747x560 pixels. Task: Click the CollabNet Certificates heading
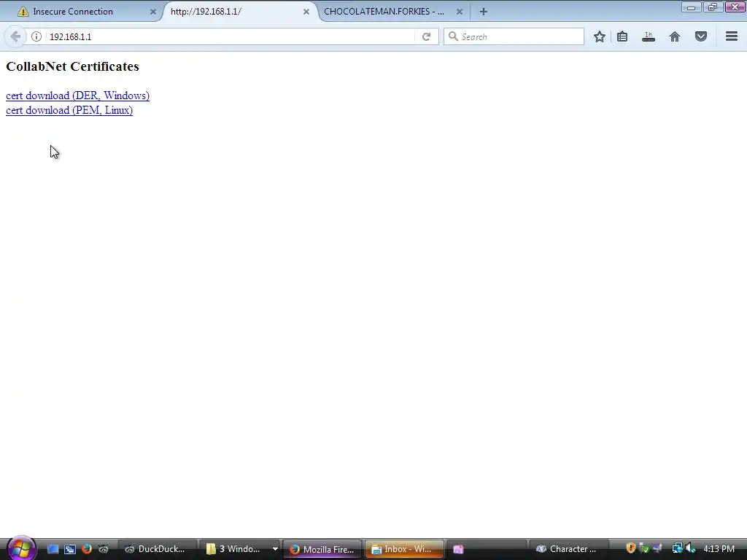pos(72,66)
